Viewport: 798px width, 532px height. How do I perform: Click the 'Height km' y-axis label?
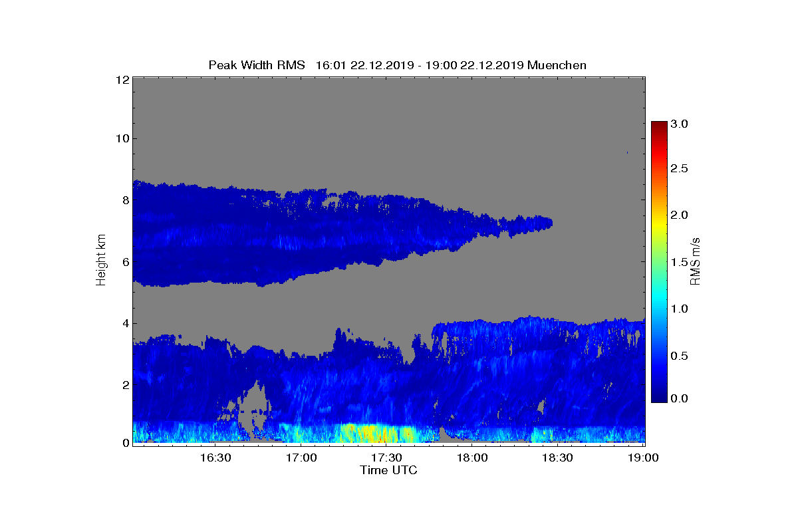(x=101, y=261)
